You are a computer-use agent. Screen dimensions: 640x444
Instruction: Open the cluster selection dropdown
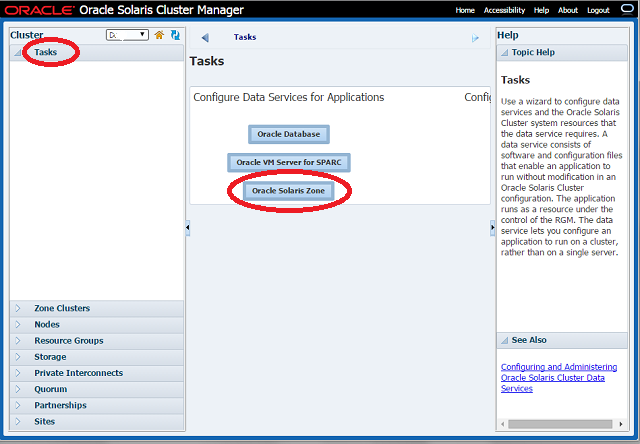click(x=127, y=35)
